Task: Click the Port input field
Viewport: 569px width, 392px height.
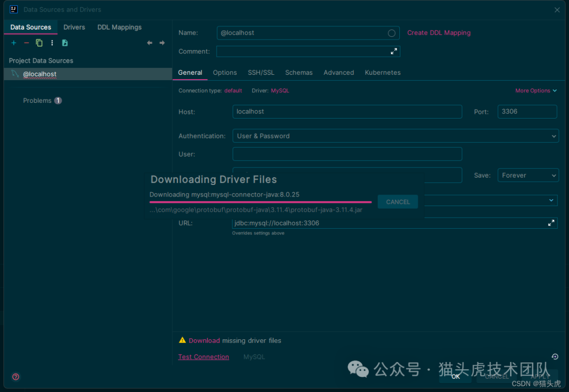Action: pyautogui.click(x=527, y=112)
